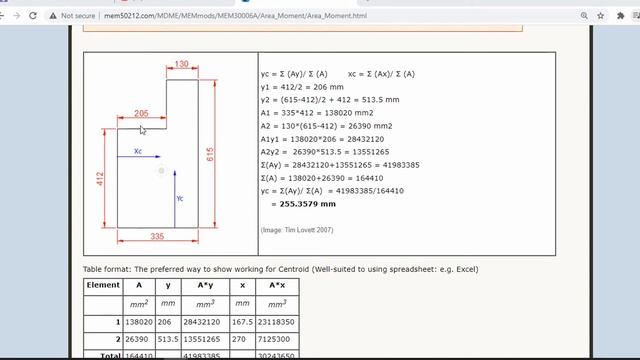This screenshot has height=360, width=640.
Task: Click the 'A*x' column header
Action: tap(277, 285)
